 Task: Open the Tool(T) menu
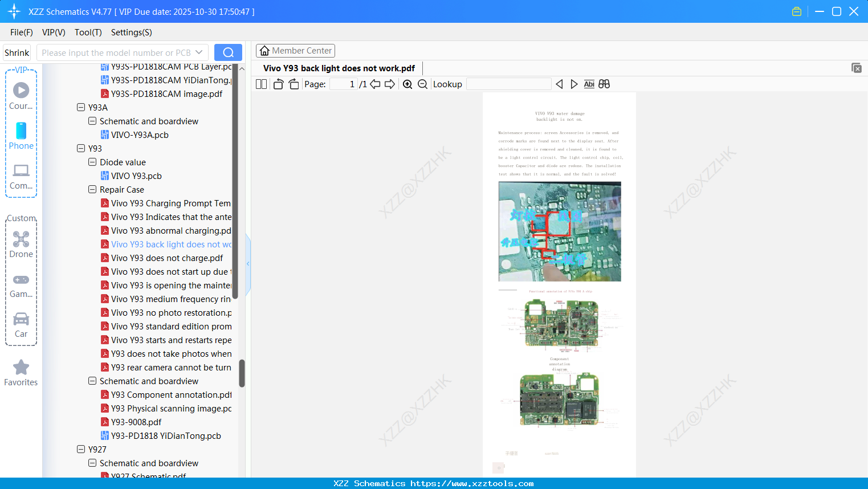click(x=88, y=32)
